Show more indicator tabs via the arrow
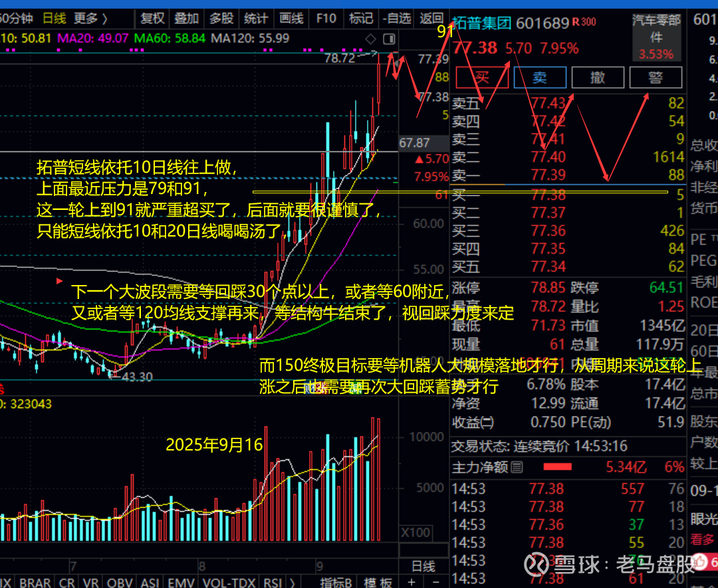The width and height of the screenshot is (718, 588). coord(292,583)
